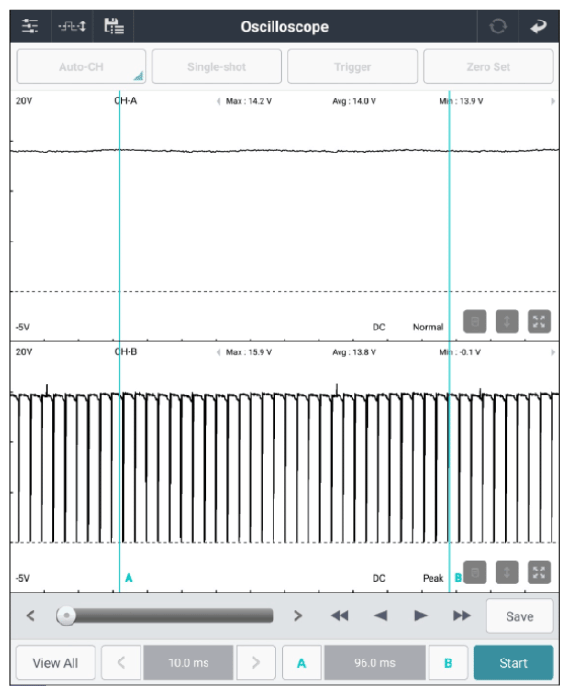The image size is (569, 695).
Task: Click CH-A Max 14.2 V reading
Action: coord(249,101)
